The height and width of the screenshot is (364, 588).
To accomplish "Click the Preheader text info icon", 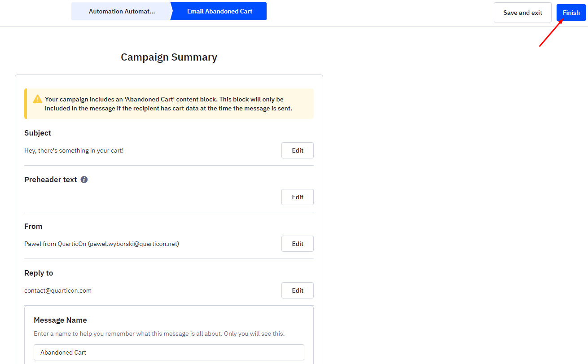I will pos(84,180).
